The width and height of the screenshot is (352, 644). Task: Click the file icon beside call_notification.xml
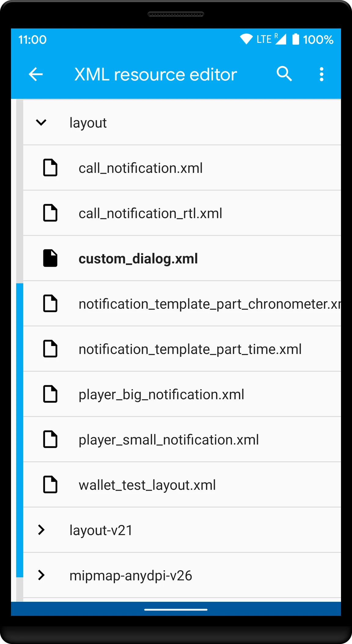(50, 168)
